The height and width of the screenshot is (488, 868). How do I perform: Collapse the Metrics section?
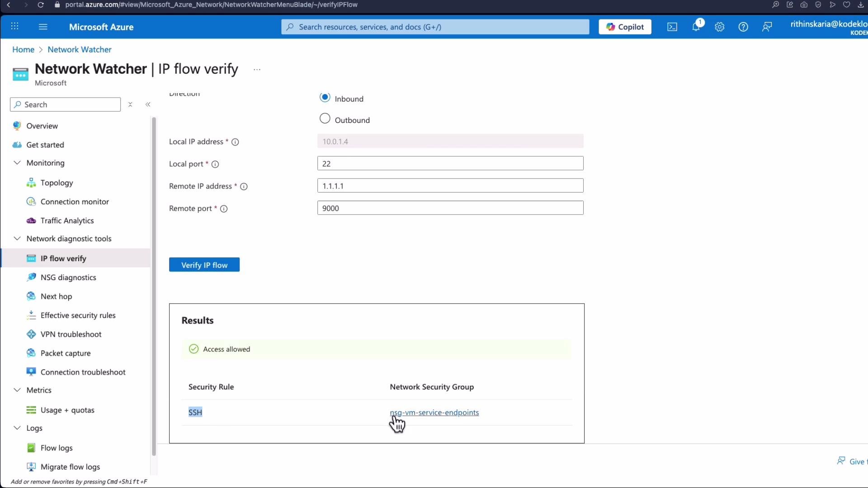pos(17,390)
